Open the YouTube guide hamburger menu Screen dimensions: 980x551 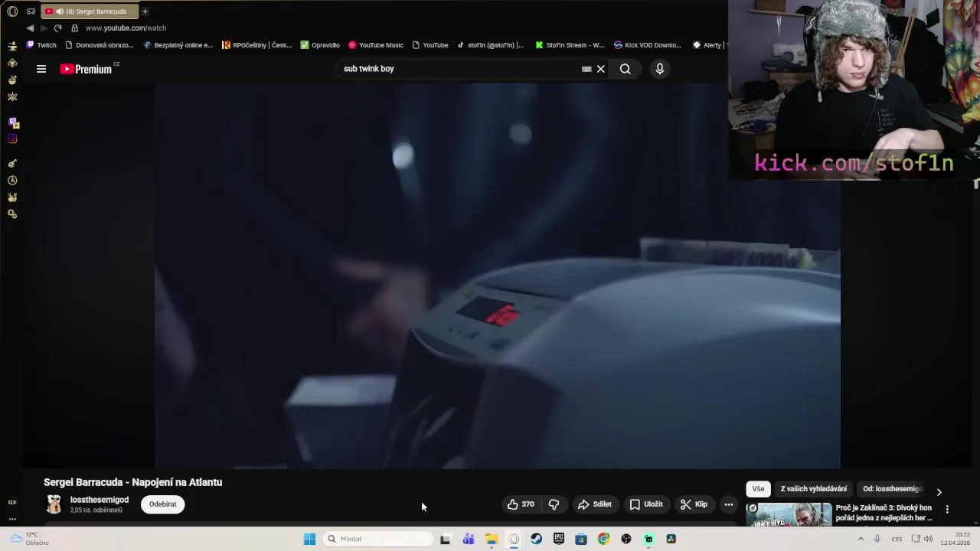[x=41, y=69]
